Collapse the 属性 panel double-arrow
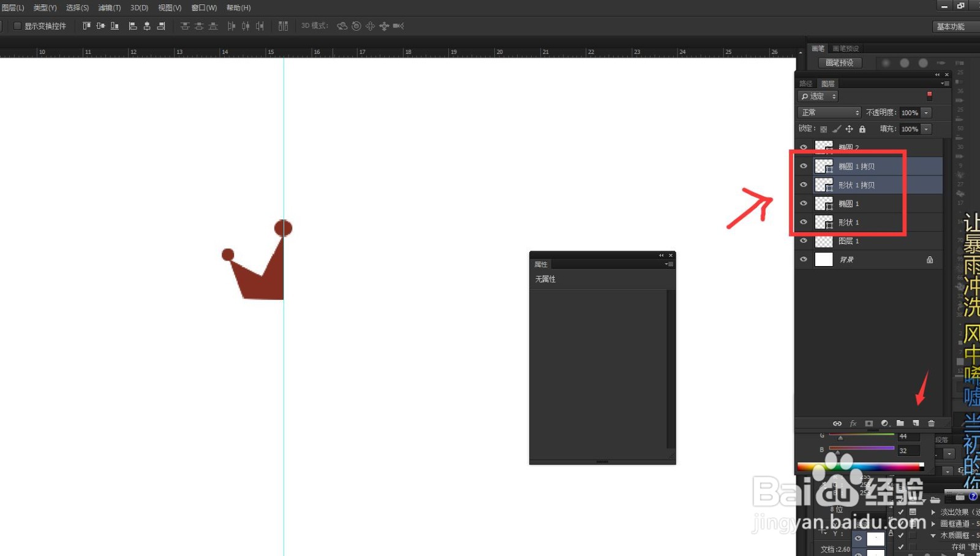Viewport: 980px width, 556px height. [661, 255]
